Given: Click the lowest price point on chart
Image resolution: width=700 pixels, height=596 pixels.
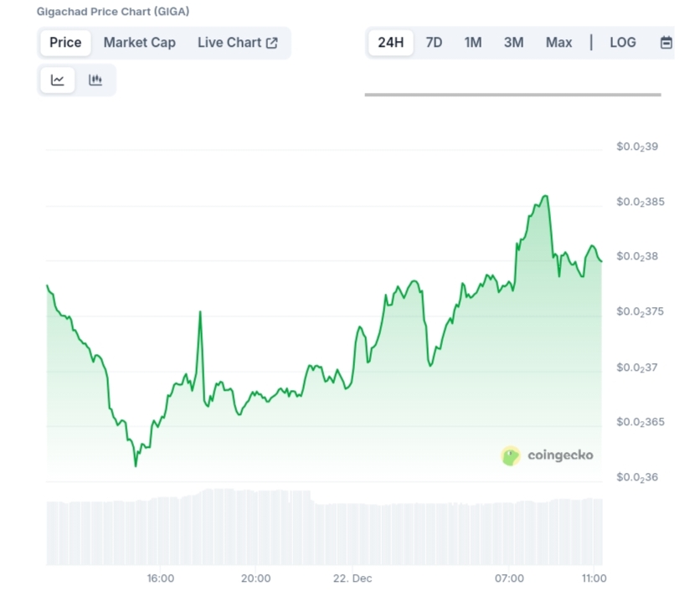Looking at the screenshot, I should pyautogui.click(x=136, y=465).
